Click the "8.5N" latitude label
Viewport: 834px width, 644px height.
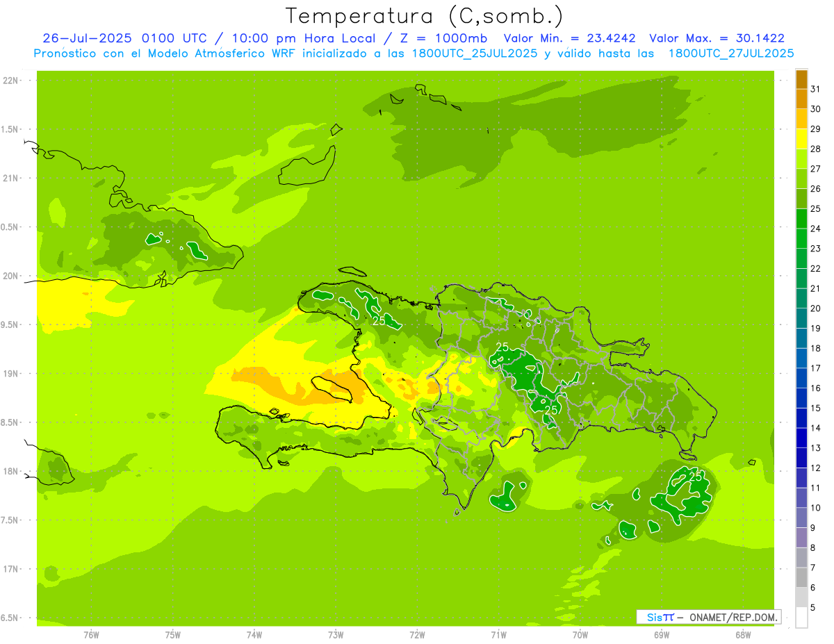(x=10, y=422)
